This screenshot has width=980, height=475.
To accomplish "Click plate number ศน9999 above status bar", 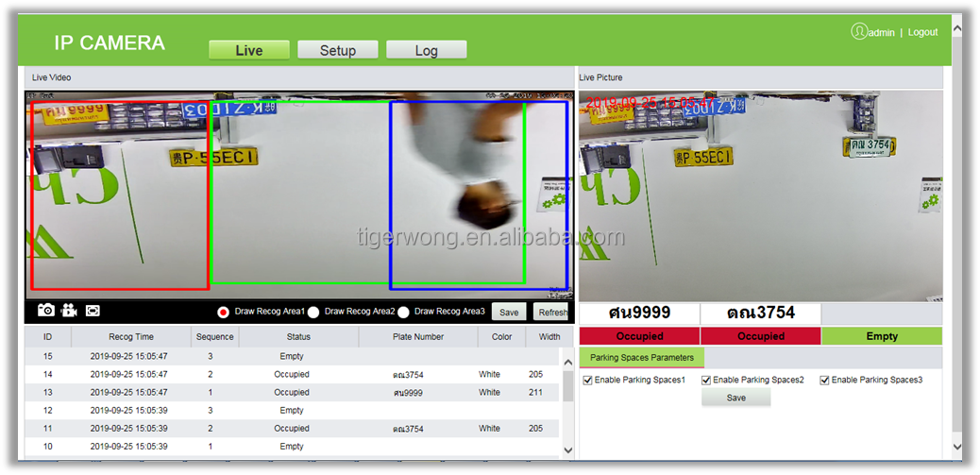I will [x=639, y=313].
